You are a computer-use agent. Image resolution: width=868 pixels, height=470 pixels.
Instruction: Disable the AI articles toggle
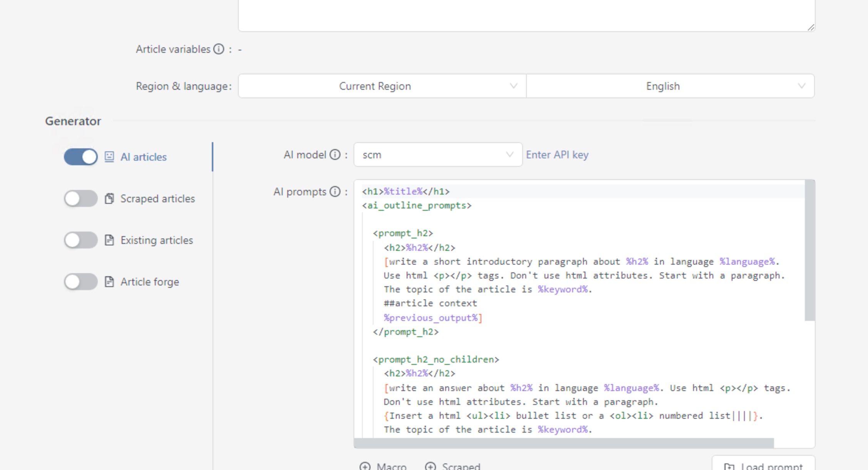click(81, 157)
